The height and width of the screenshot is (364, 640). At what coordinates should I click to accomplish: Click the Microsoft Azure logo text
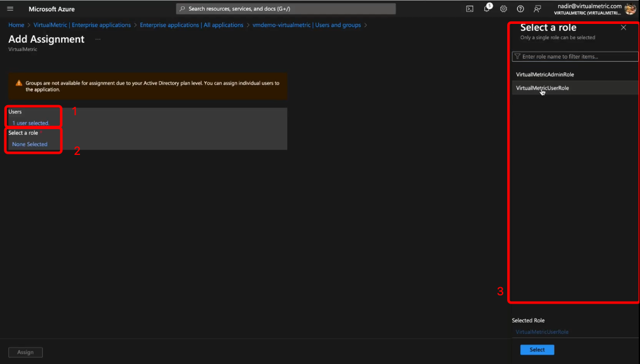[52, 9]
